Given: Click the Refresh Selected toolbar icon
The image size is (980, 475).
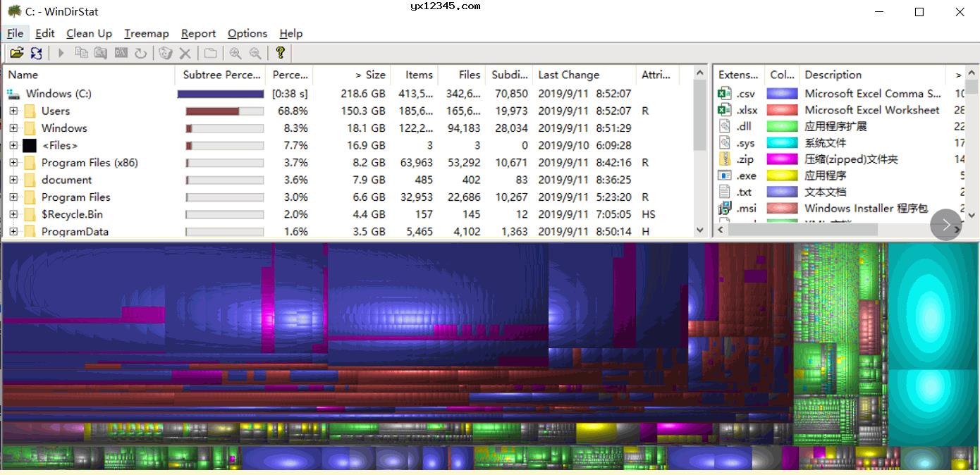Looking at the screenshot, I should 140,53.
